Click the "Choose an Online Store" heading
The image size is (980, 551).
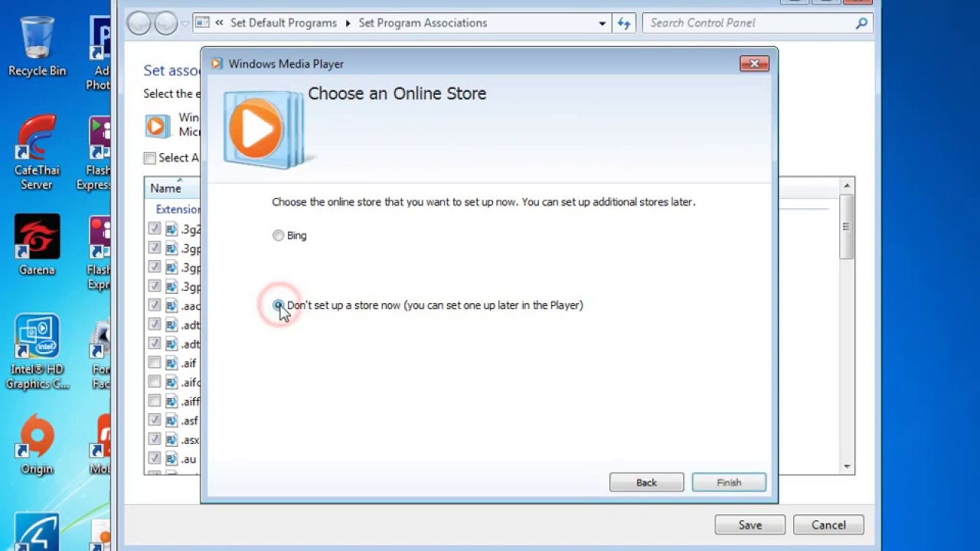(x=397, y=93)
